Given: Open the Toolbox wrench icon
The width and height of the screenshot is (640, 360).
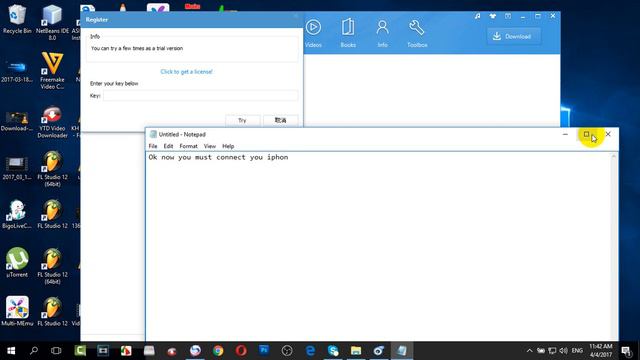Looking at the screenshot, I should [x=417, y=33].
